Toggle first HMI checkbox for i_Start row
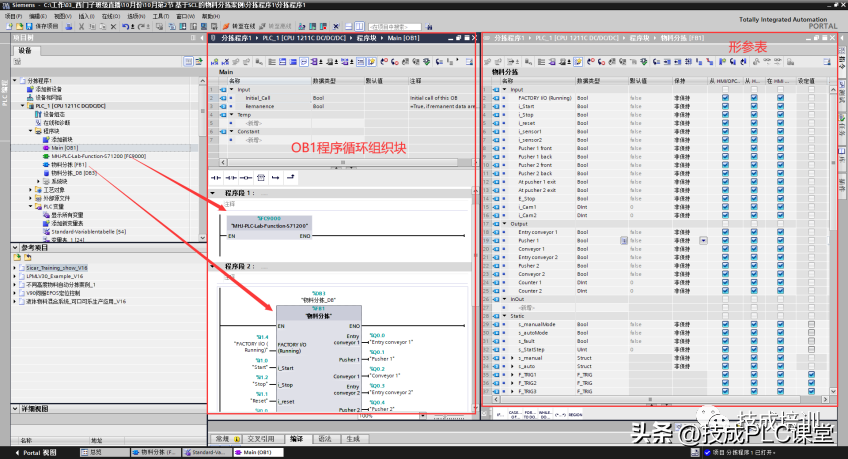Image resolution: width=848 pixels, height=459 pixels. [725, 107]
